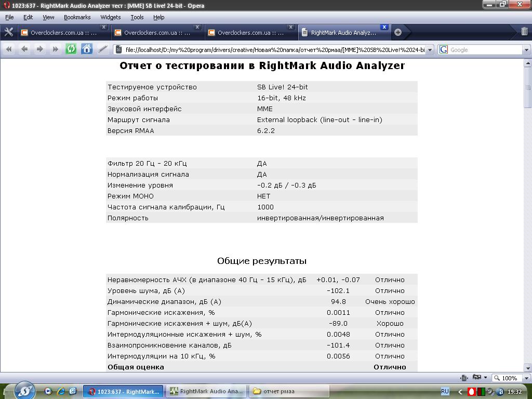The height and width of the screenshot is (399, 532).
Task: Open the closed tabs trash icon
Action: (524, 32)
